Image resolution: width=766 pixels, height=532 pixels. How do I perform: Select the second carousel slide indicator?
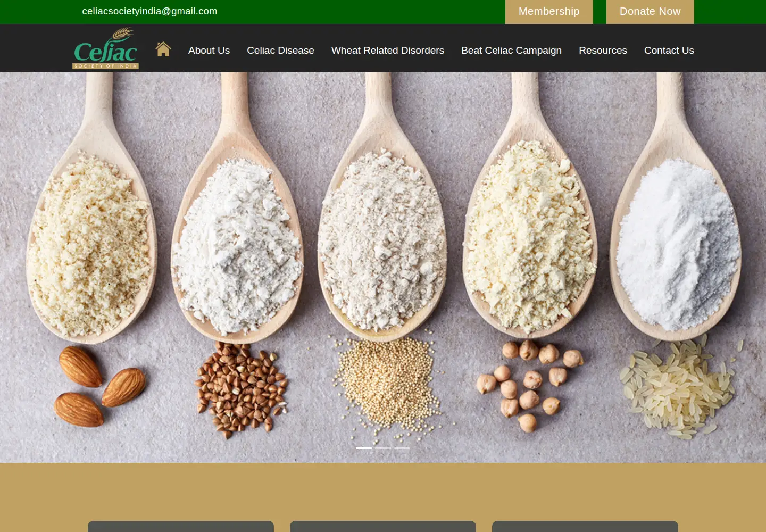[383, 448]
